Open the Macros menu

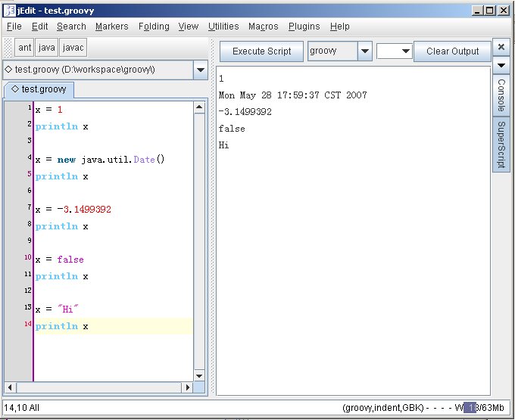263,26
